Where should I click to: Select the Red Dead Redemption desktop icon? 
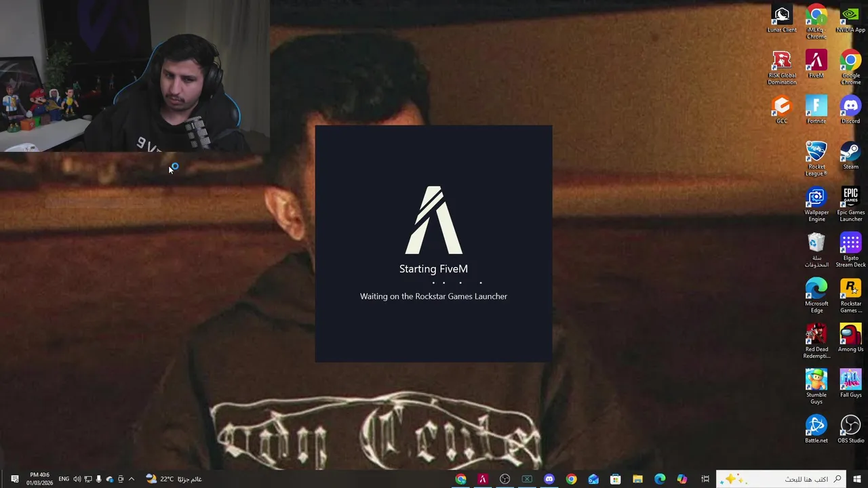tap(816, 342)
